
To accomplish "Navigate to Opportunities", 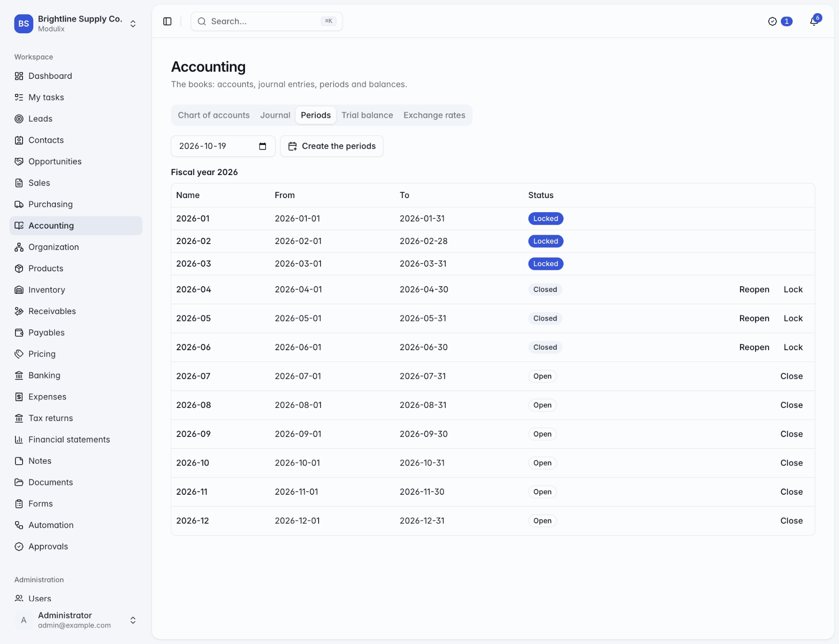I will pos(76,161).
